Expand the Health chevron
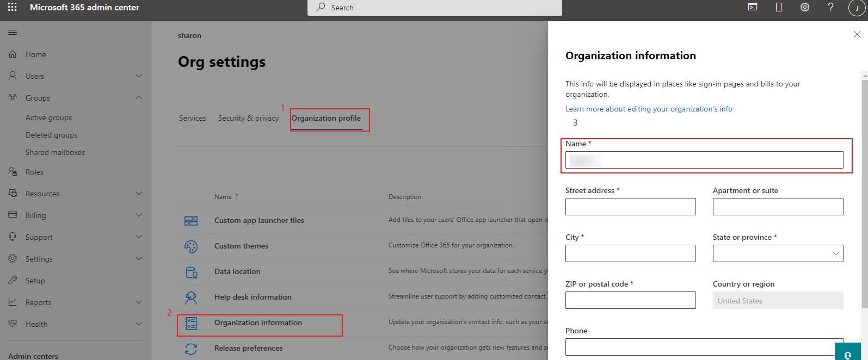Image resolution: width=868 pixels, height=360 pixels. coord(139,324)
